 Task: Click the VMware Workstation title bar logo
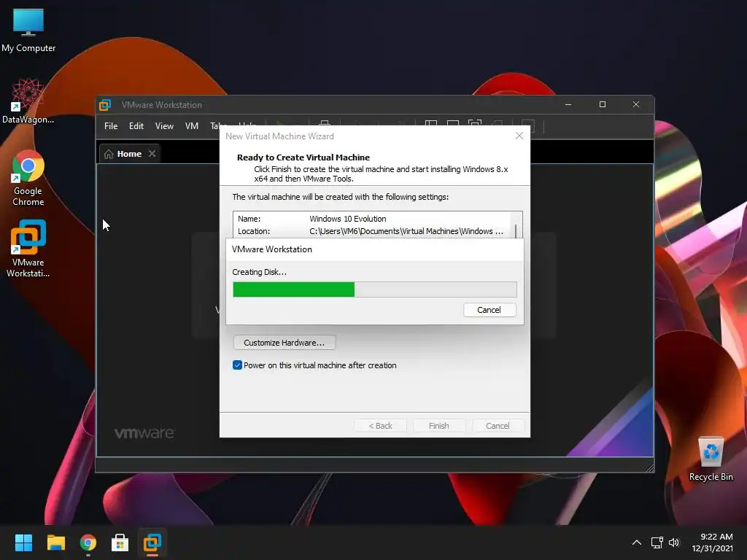click(105, 105)
